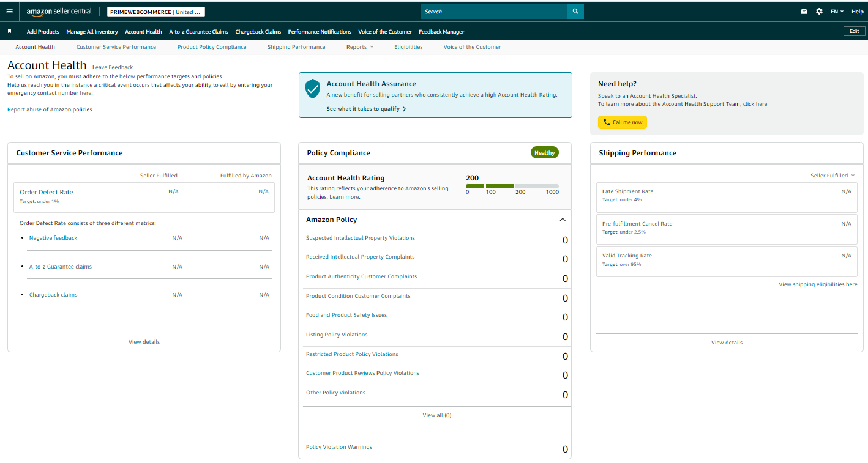868x463 pixels.
Task: Open Voice of the Customer shortcut in the dark bar
Action: [385, 32]
